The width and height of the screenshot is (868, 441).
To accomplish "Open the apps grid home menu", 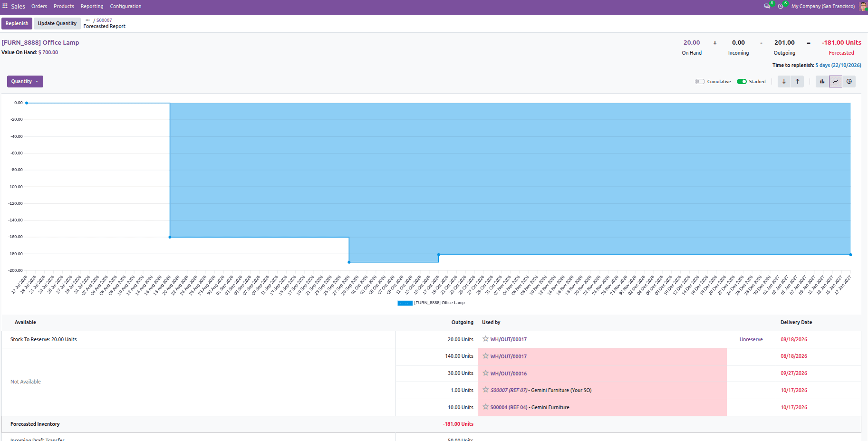I will click(5, 6).
